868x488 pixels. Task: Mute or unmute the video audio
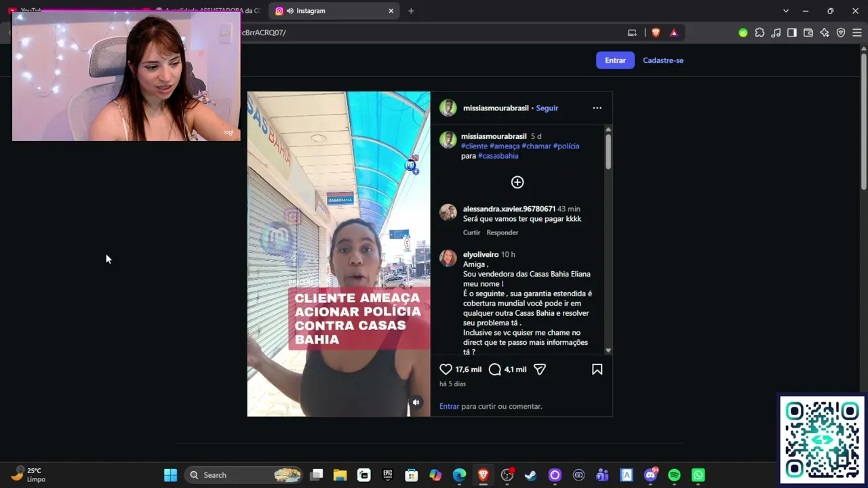click(x=416, y=403)
